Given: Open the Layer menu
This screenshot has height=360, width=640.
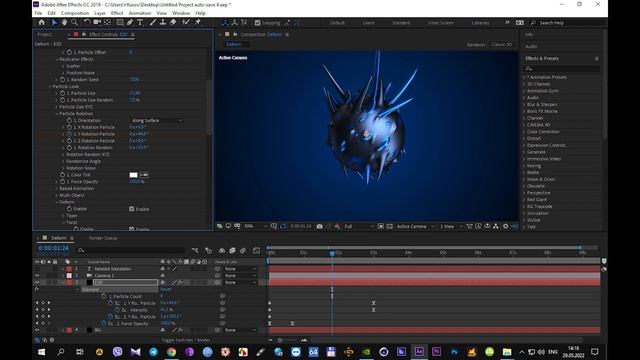Looking at the screenshot, I should pyautogui.click(x=100, y=13).
